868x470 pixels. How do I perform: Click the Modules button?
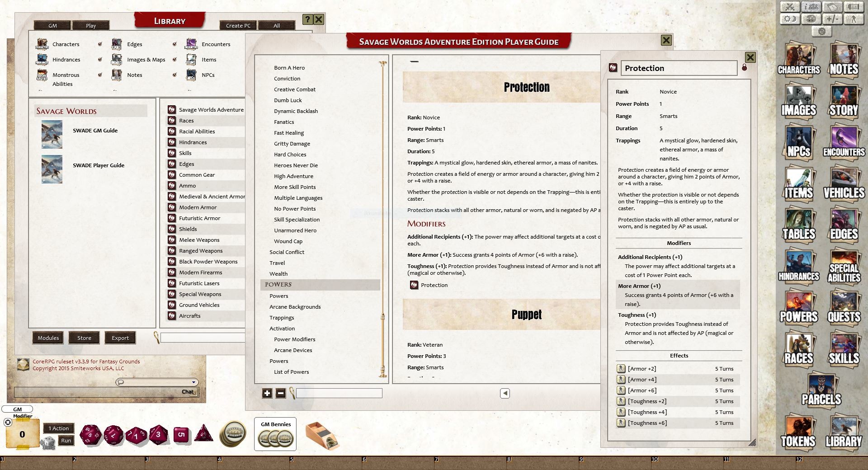[48, 338]
